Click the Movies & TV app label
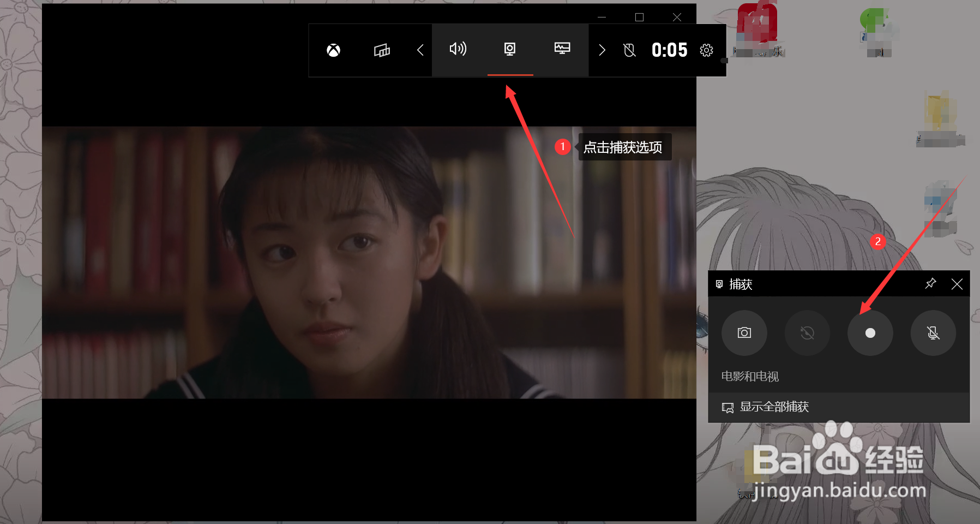Viewport: 980px width, 524px height. tap(750, 377)
